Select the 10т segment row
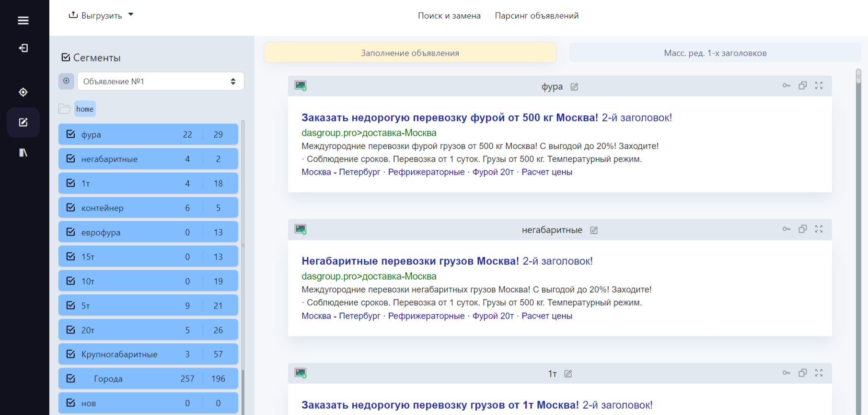 point(148,281)
